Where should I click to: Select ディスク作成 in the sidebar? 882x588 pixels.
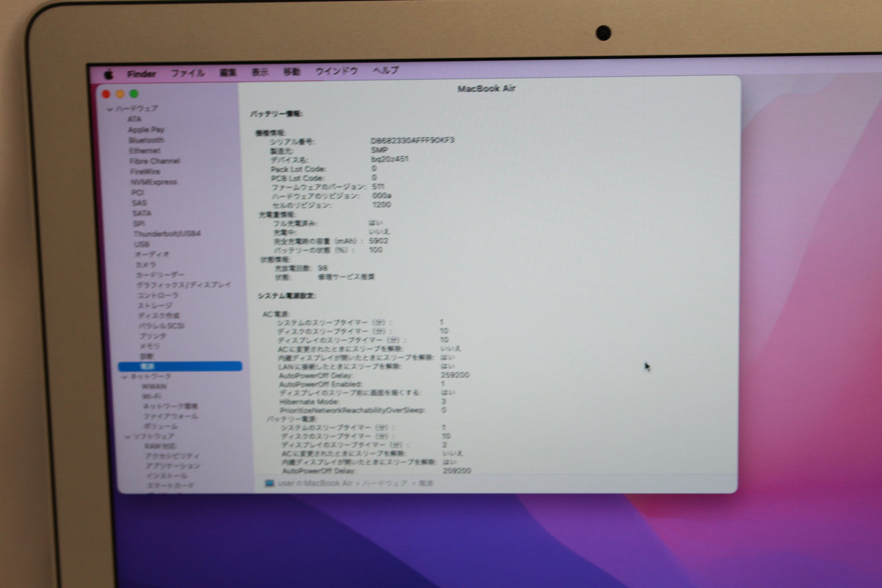click(x=159, y=316)
